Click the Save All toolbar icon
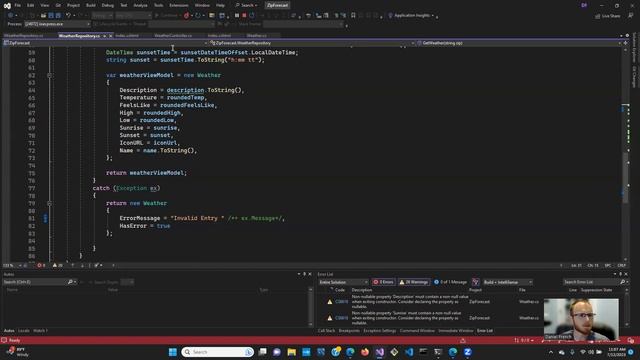The width and height of the screenshot is (640, 360). (58, 16)
